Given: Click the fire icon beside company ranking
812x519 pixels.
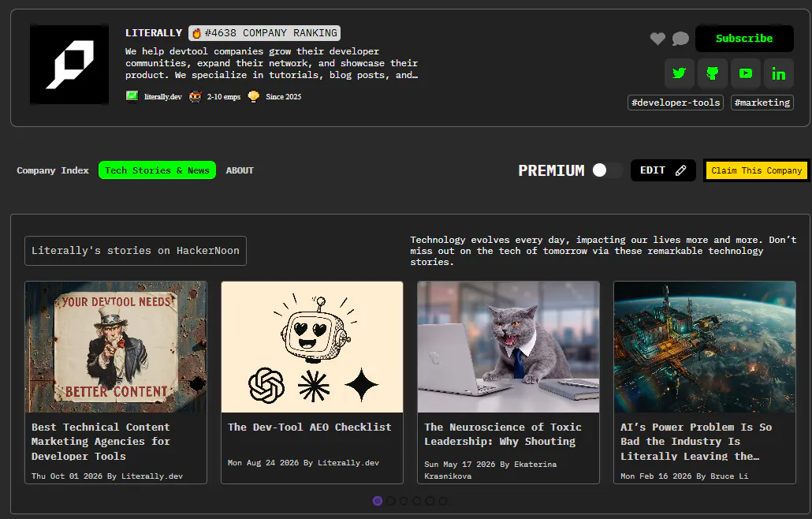Looking at the screenshot, I should coord(197,33).
